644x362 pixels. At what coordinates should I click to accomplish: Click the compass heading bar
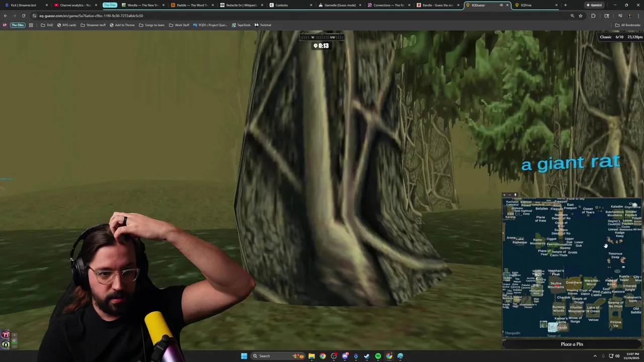click(321, 37)
